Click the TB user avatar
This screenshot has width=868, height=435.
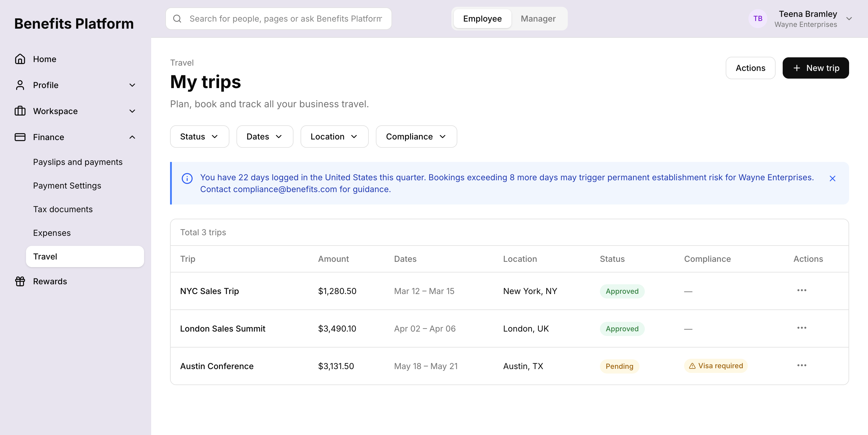758,19
